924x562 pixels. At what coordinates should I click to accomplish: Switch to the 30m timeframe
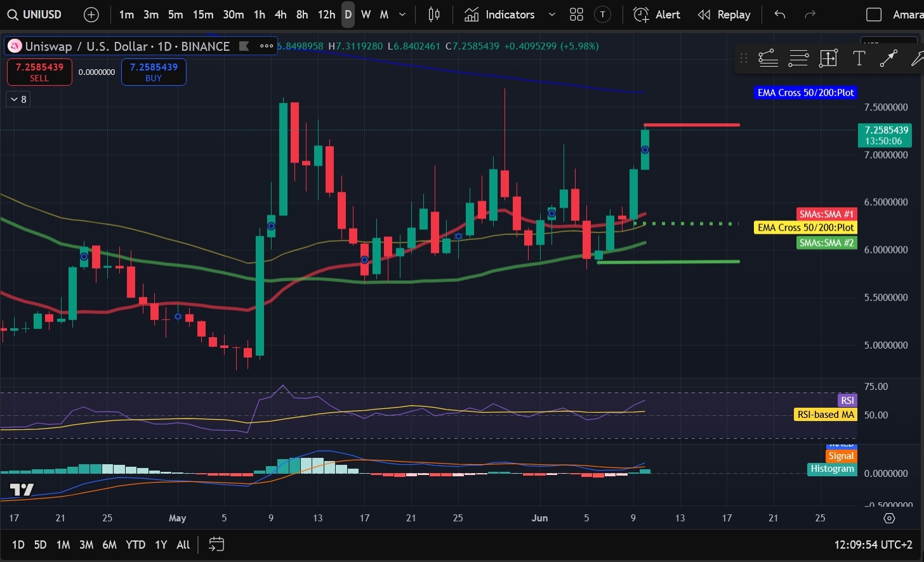(x=234, y=15)
